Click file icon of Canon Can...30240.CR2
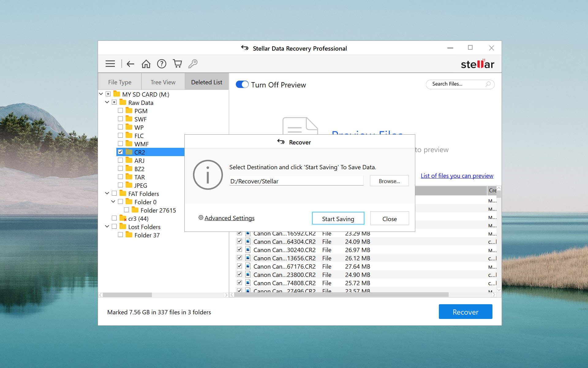This screenshot has height=368, width=588. tap(248, 250)
